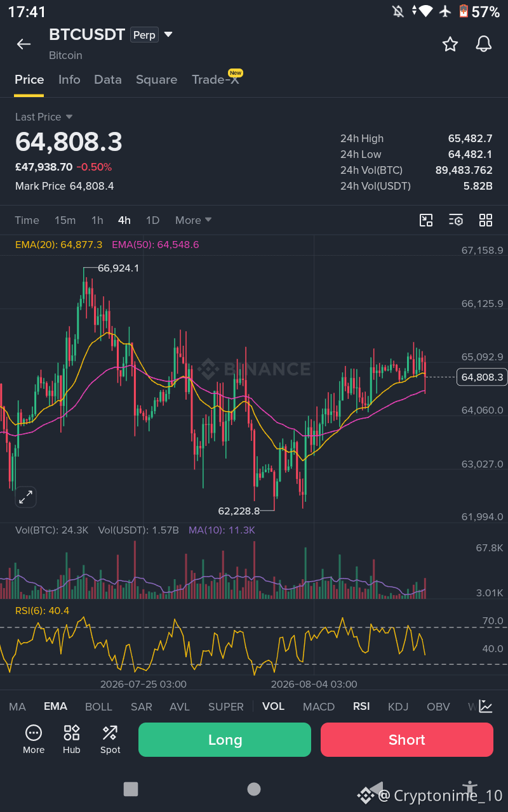
Task: Toggle the VOL sub-indicator
Action: 273,707
